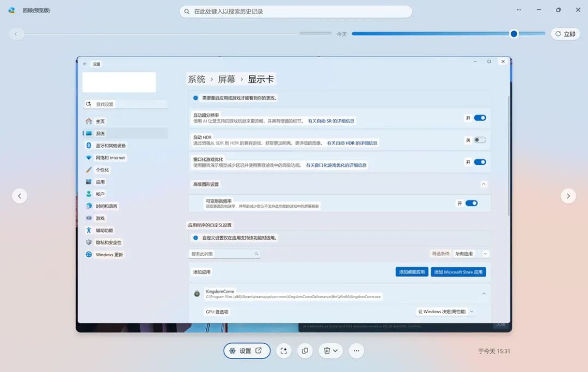Collapse the 高级图形设置 section
Screen dimensions: 588x372
tap(483, 184)
